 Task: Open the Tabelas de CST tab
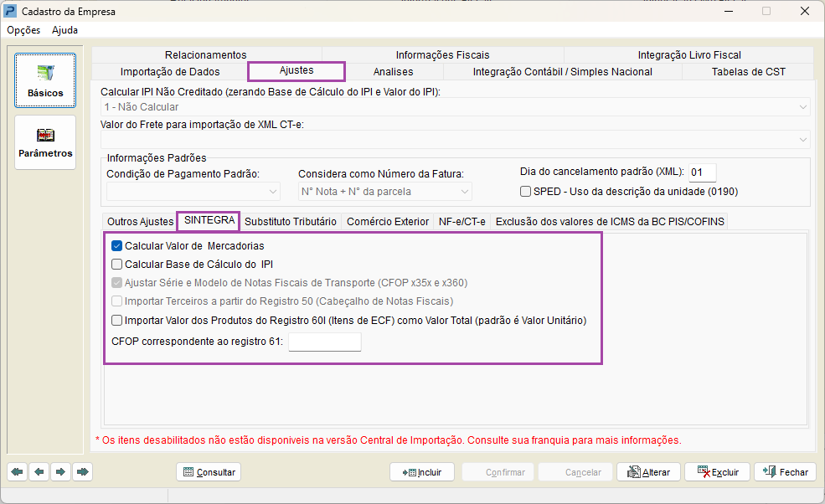(x=748, y=71)
